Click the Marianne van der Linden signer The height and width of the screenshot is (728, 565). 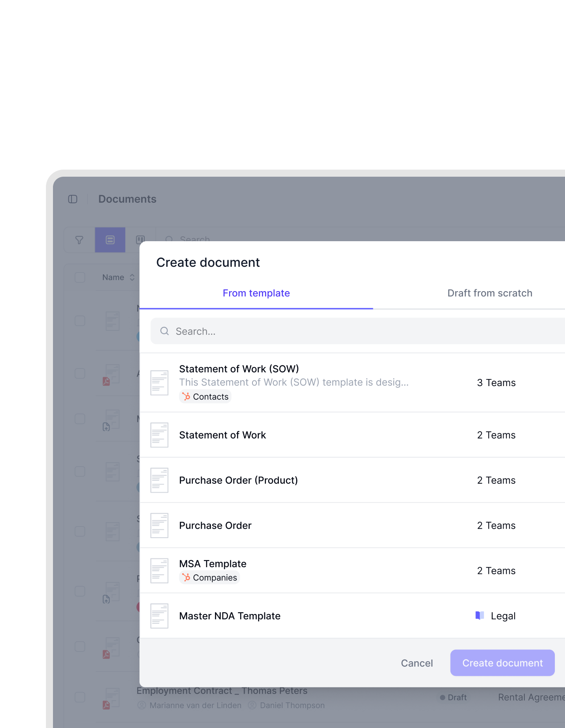pyautogui.click(x=190, y=705)
